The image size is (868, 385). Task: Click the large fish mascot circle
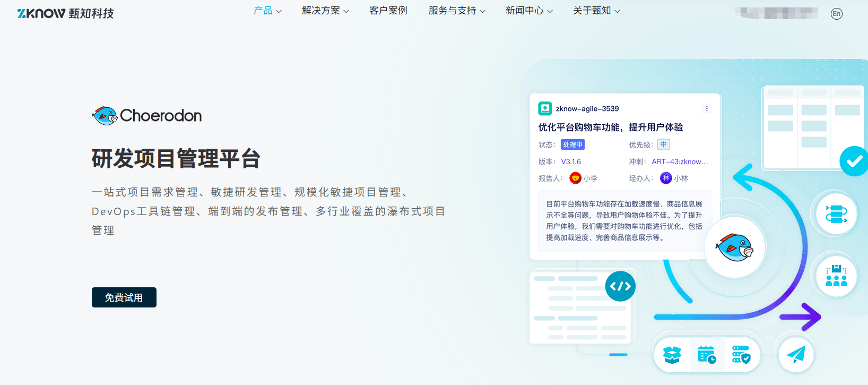pyautogui.click(x=735, y=247)
